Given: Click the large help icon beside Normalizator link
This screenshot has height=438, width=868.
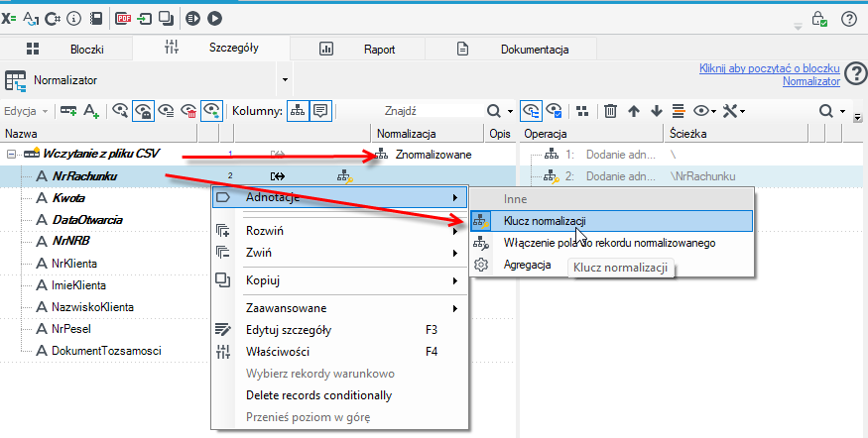Looking at the screenshot, I should [857, 73].
